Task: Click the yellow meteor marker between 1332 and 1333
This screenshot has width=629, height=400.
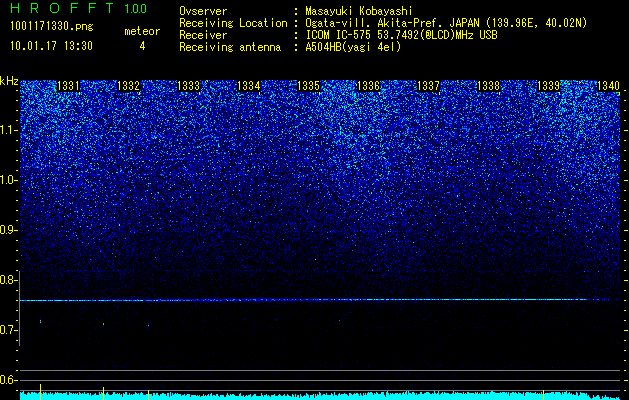Action: coord(148,394)
